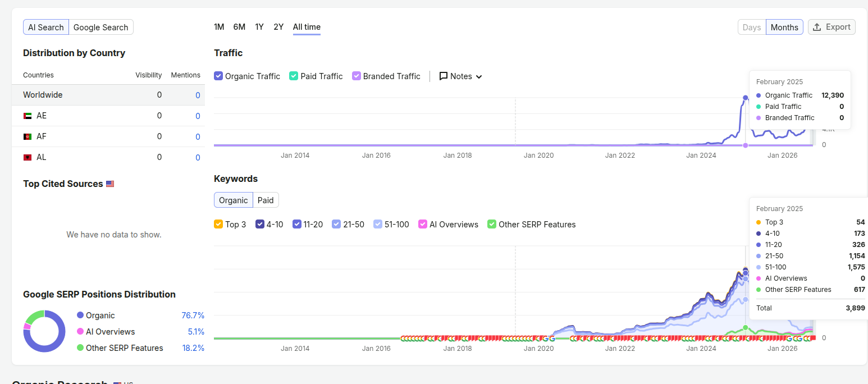Open the Worldwide mentions count link
Screen dimensions: 868x384
point(198,95)
